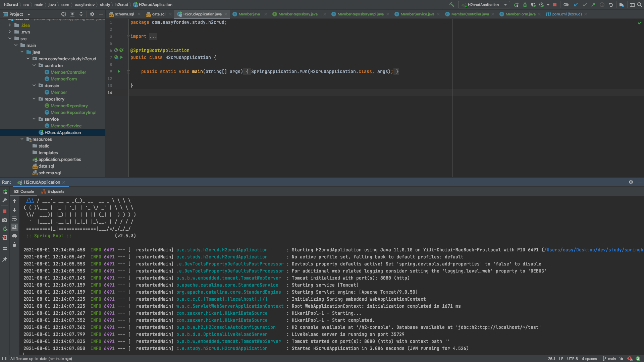Click the Git commit checkmark icon
Screen dimensions: 644x362
coord(585,5)
